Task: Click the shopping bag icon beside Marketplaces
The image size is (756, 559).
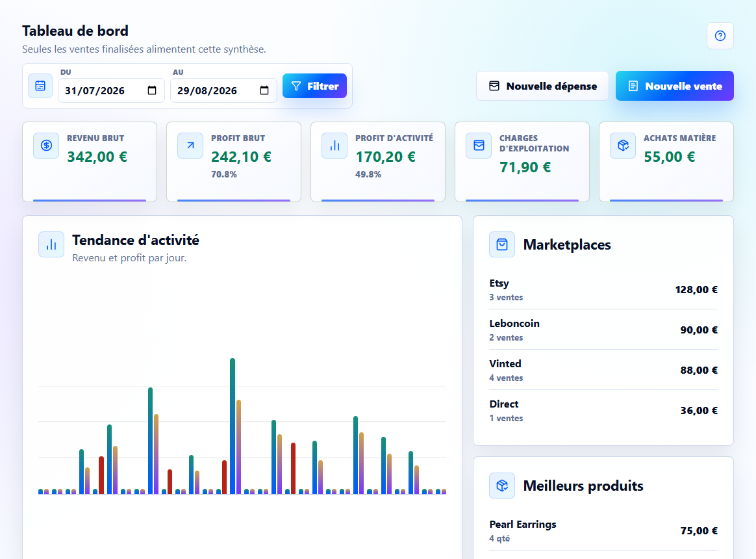Action: pos(502,244)
